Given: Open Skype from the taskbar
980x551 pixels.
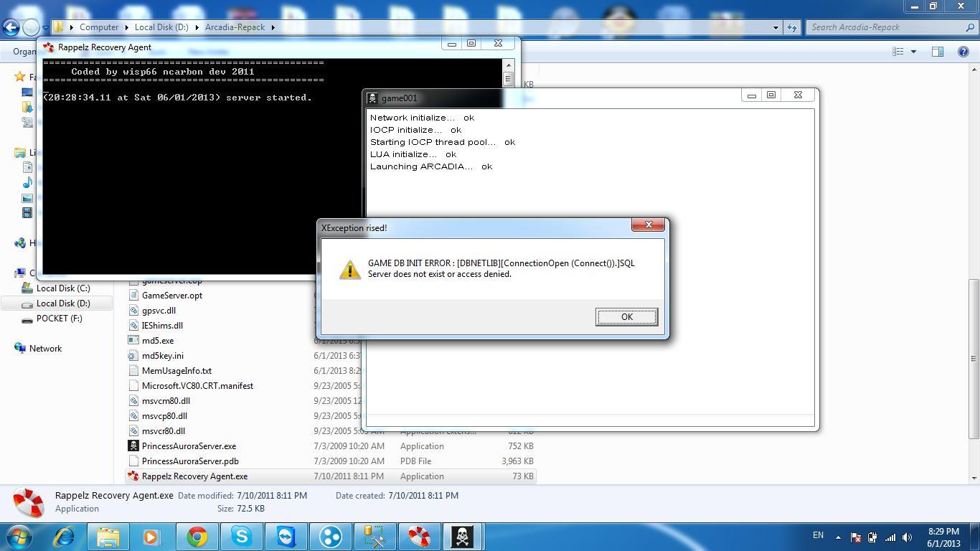Looking at the screenshot, I should (x=241, y=537).
